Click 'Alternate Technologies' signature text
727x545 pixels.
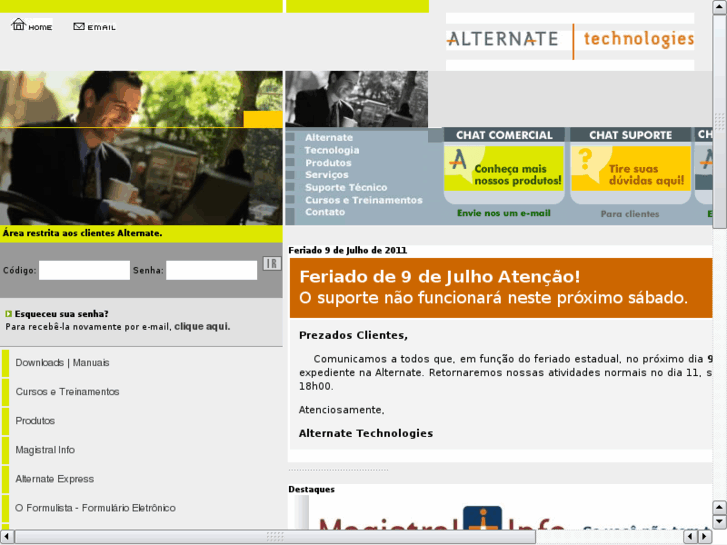click(366, 433)
